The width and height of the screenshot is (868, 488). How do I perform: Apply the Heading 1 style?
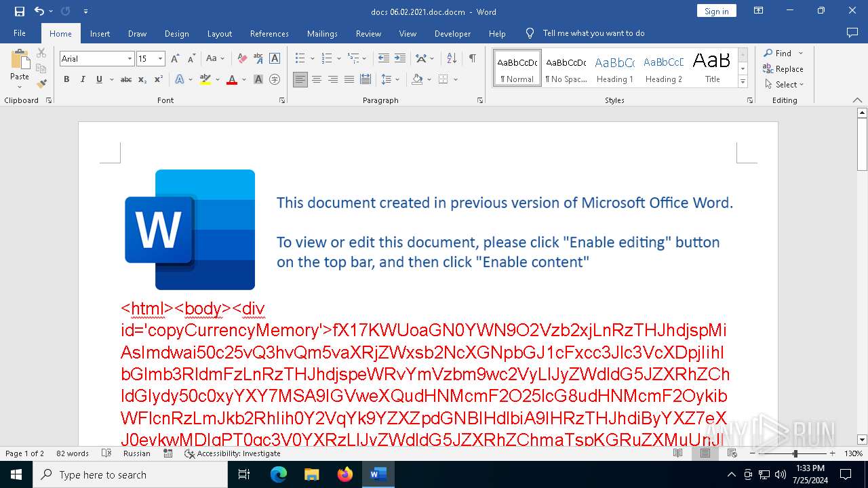[x=615, y=68]
